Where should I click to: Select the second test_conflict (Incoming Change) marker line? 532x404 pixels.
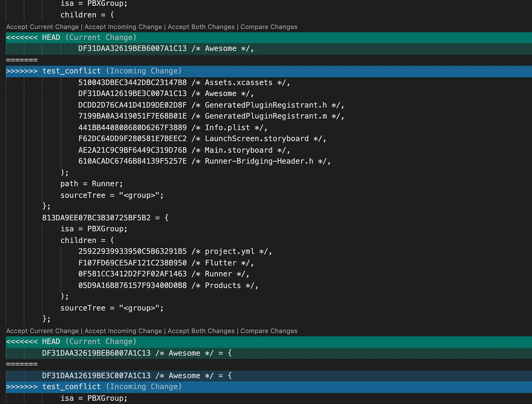(x=94, y=386)
